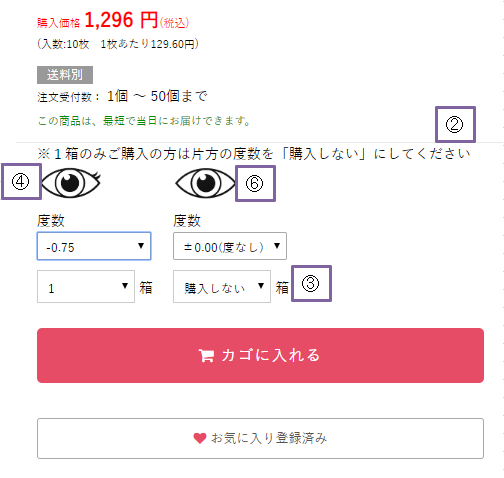Add item to cart with カゴに入れる
This screenshot has height=478, width=504.
260,355
